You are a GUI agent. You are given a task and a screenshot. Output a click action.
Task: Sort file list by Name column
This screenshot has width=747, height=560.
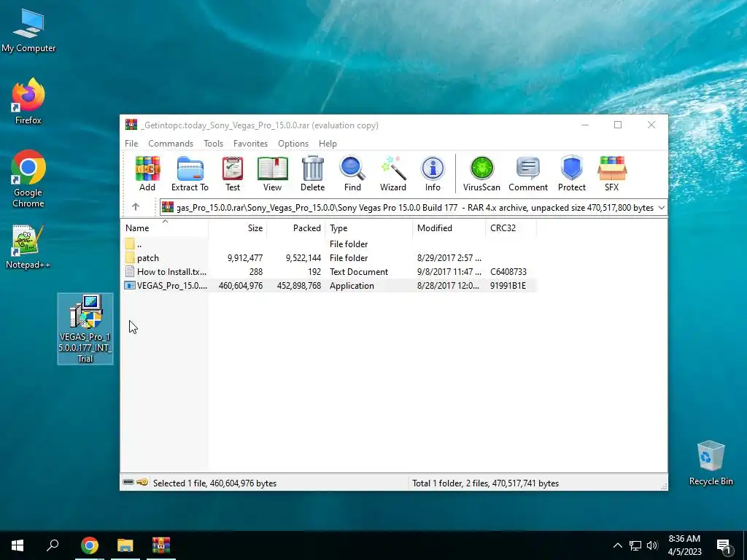click(x=164, y=228)
